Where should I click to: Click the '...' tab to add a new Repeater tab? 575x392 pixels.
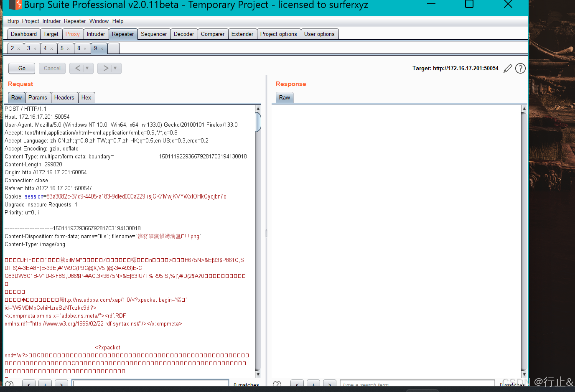pyautogui.click(x=113, y=48)
